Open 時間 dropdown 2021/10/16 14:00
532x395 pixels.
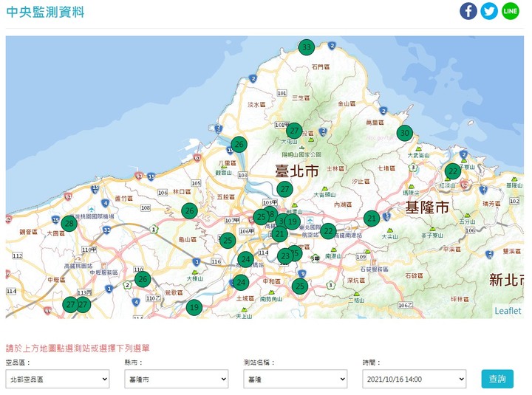click(x=415, y=379)
